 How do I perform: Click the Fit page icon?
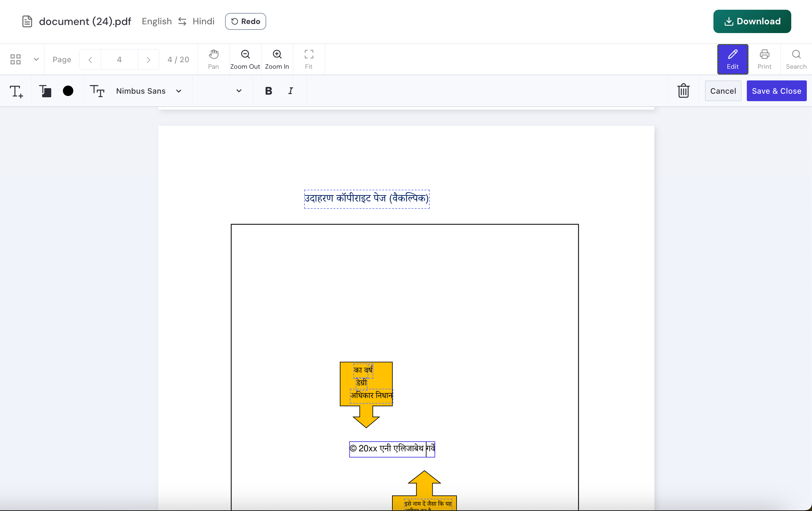(308, 59)
